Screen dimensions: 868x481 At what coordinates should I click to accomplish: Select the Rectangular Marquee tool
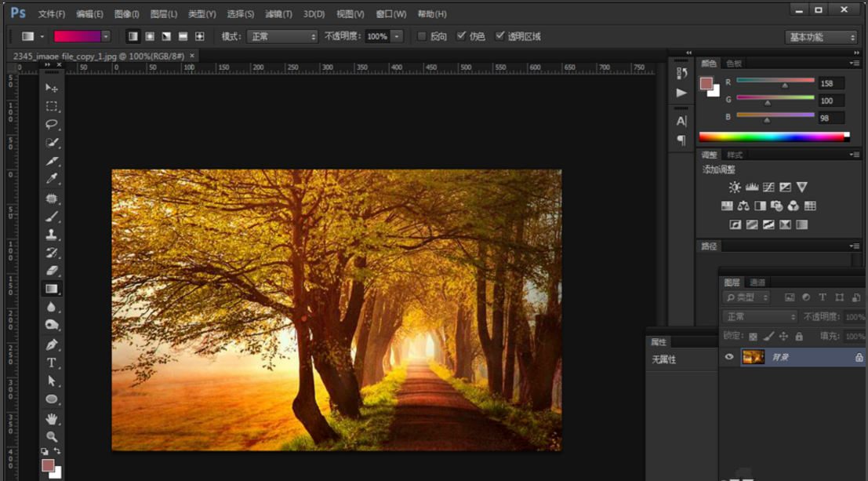[52, 106]
